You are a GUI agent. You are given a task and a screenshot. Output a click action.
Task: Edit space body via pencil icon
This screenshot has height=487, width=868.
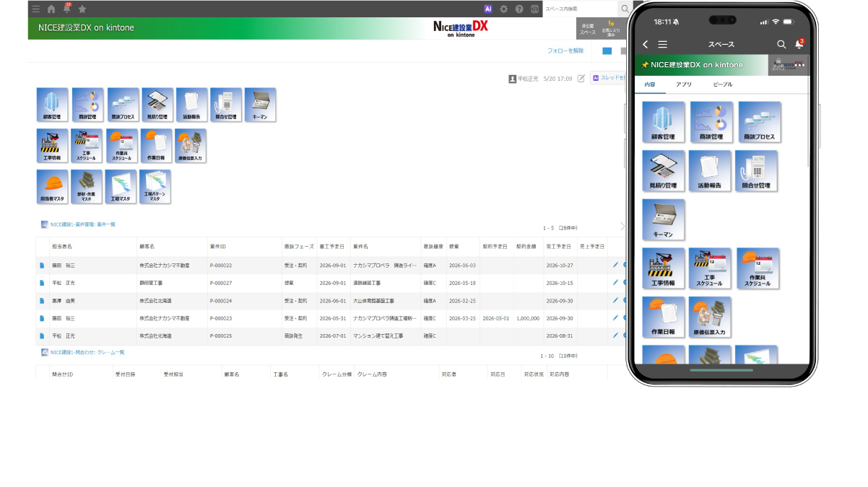click(x=581, y=79)
